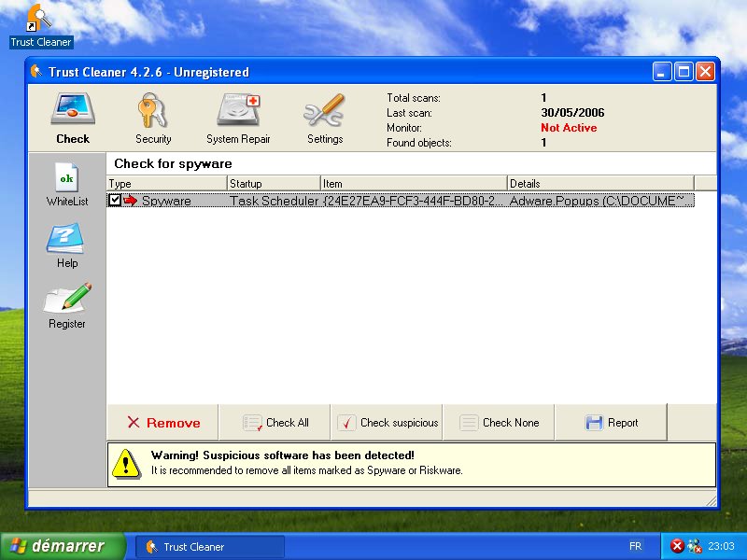Click the Not Active monitor status
Image resolution: width=747 pixels, height=560 pixels.
click(x=569, y=128)
